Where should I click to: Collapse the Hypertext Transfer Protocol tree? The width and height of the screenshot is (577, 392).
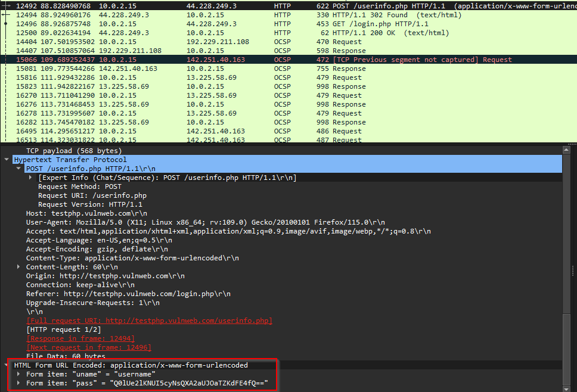7,160
